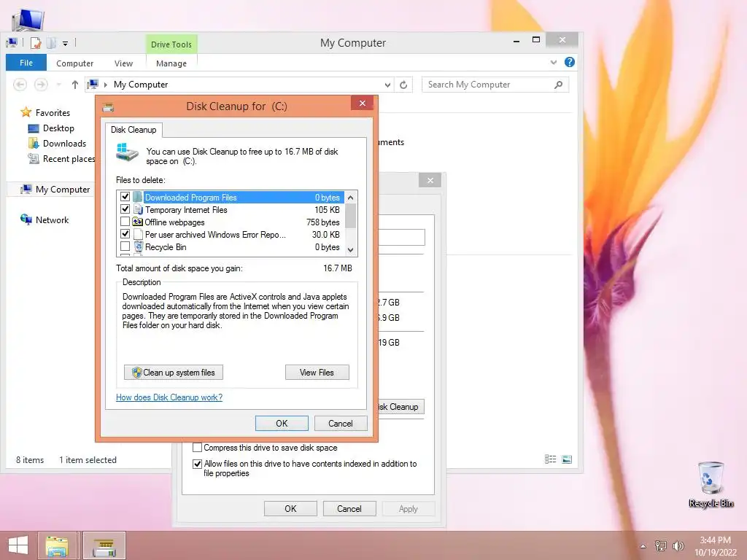The height and width of the screenshot is (560, 747).
Task: Select the Drive Tools contextual tab
Action: click(171, 44)
